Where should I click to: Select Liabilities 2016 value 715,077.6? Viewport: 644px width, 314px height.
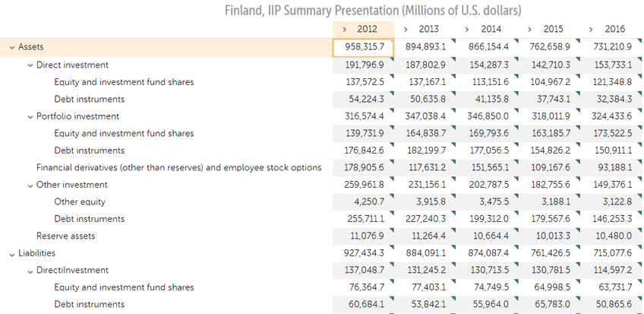(x=611, y=253)
